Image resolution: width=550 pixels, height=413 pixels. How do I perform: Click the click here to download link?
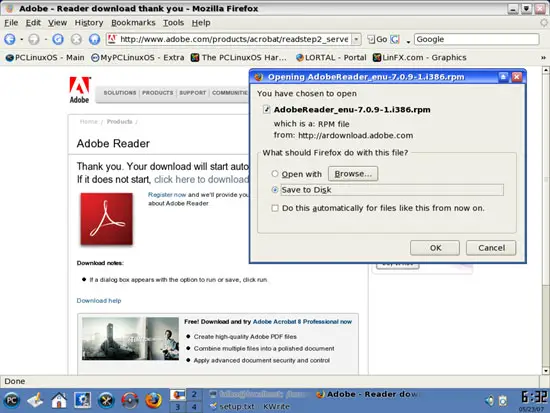[x=201, y=179]
